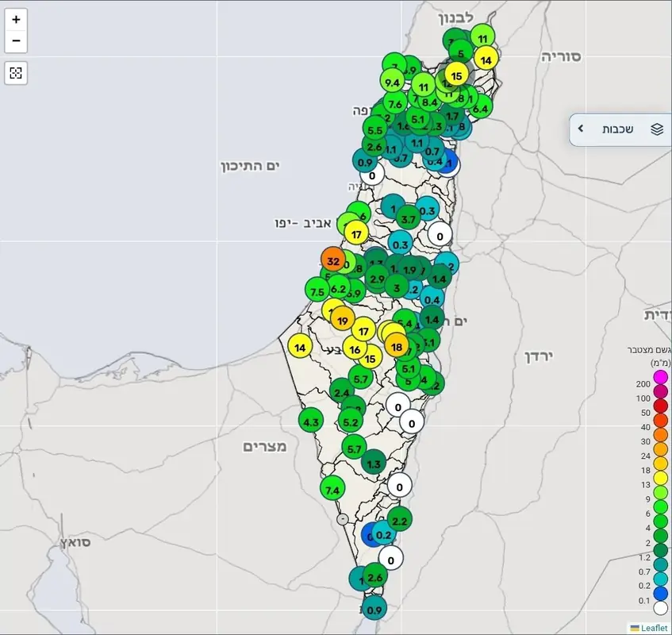Click the fit-to-extent map button
The image size is (672, 635).
click(x=16, y=74)
